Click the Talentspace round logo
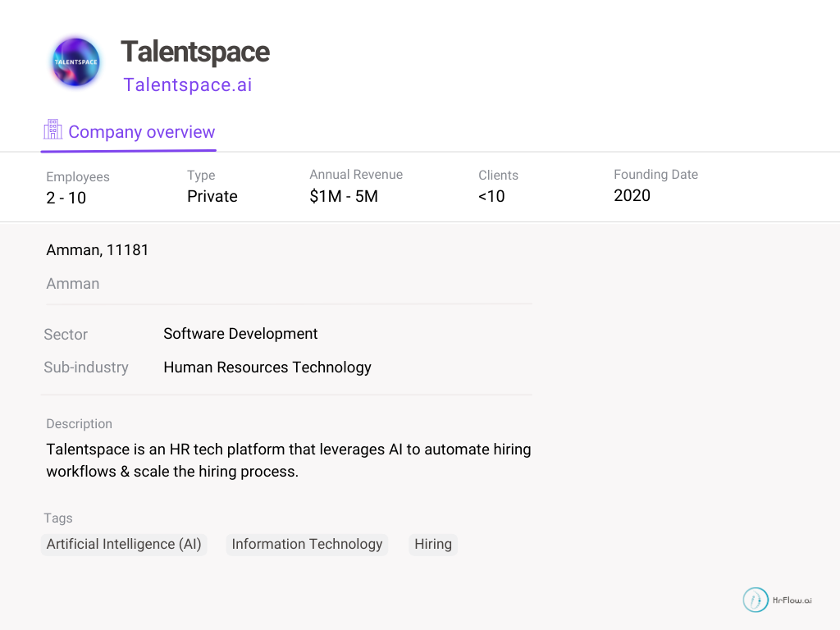Viewport: 840px width, 630px height. (x=75, y=62)
